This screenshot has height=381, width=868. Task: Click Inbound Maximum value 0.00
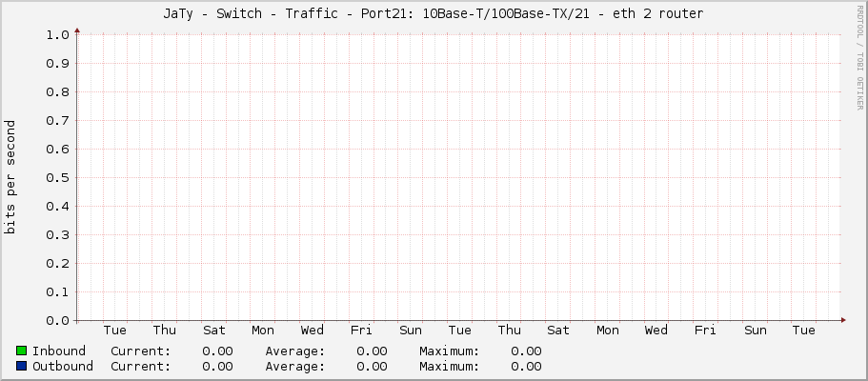[527, 351]
